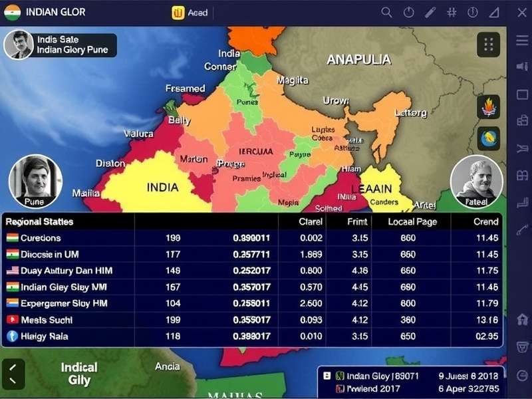Select the pencil marker tool in the top toolbar
532x399 pixels.
point(428,11)
